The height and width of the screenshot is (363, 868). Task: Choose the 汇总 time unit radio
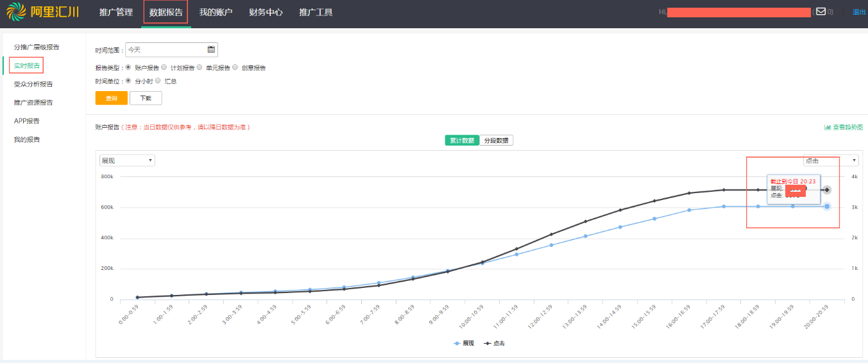click(158, 81)
